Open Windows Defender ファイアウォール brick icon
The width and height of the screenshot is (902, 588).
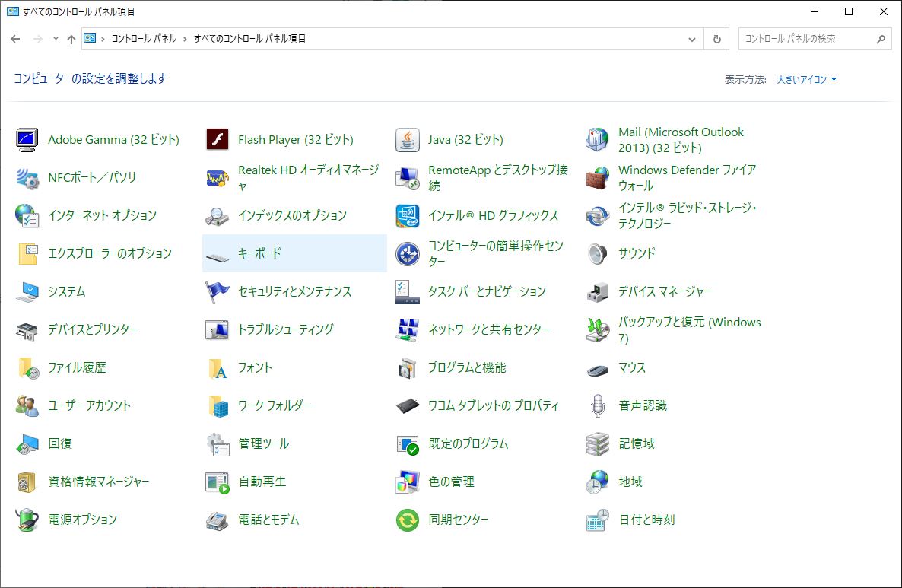coord(597,178)
